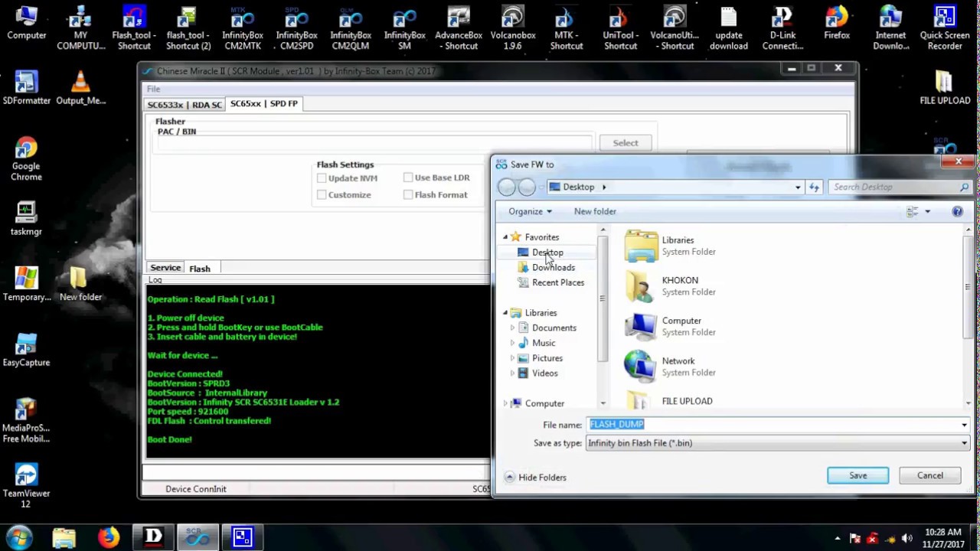The width and height of the screenshot is (980, 551).
Task: Open the File name history dropdown
Action: tap(964, 425)
